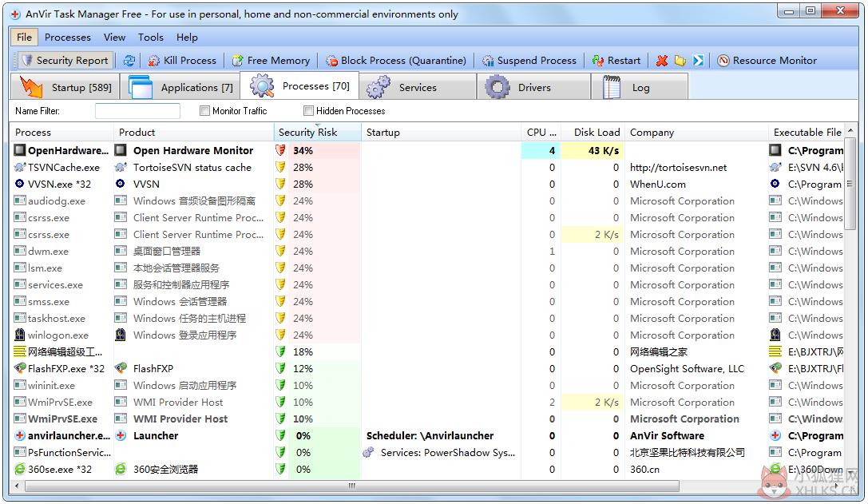This screenshot has height=504, width=868.
Task: Kill the selected process
Action: [x=182, y=61]
